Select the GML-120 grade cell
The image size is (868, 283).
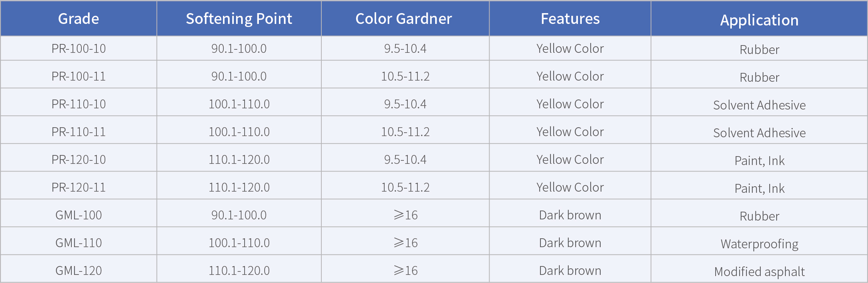click(x=78, y=271)
